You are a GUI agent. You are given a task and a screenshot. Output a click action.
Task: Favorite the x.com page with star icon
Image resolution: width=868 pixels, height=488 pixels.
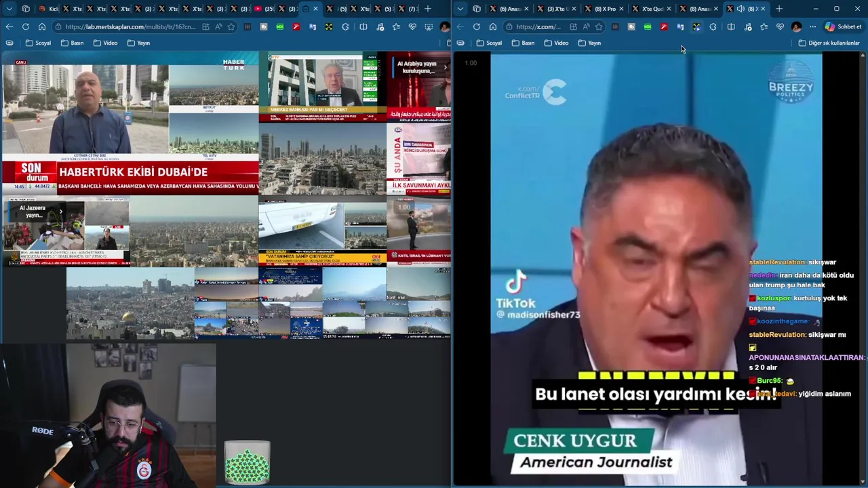click(x=599, y=26)
